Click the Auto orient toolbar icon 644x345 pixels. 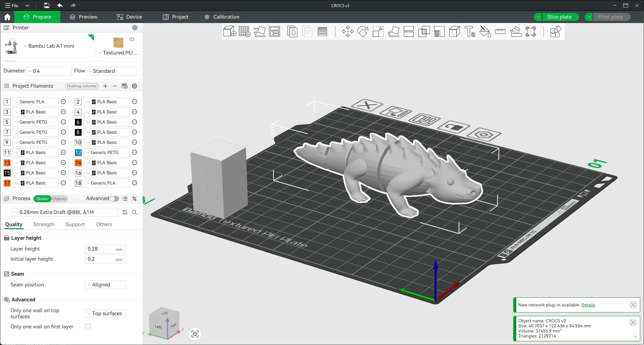coord(259,31)
